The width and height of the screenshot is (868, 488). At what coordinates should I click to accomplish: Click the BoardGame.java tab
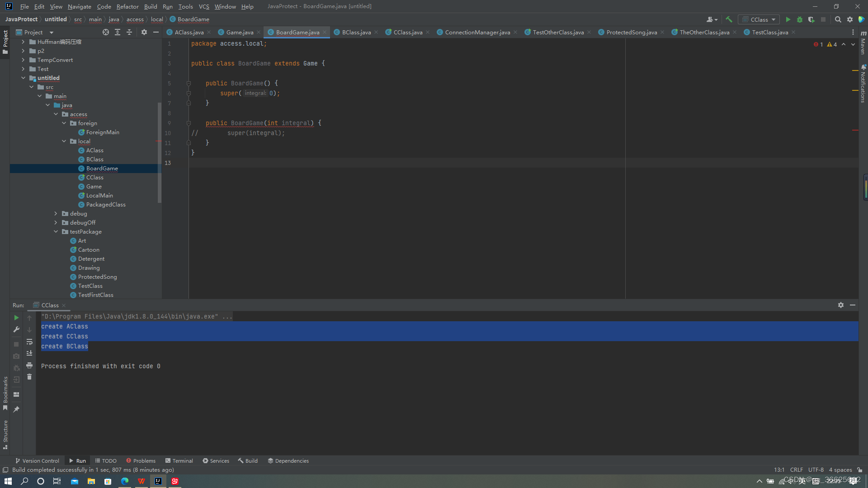pyautogui.click(x=297, y=32)
